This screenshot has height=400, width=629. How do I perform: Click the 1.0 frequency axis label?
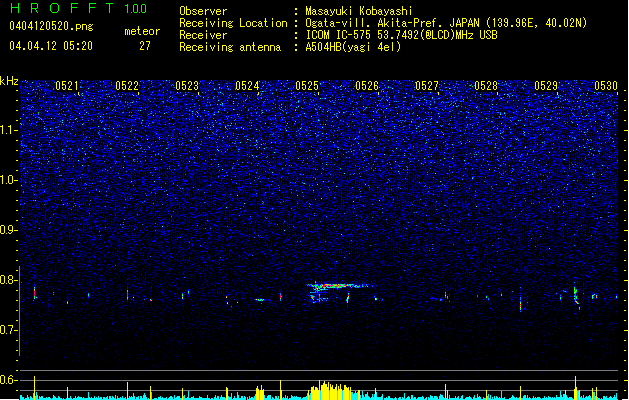(9, 180)
